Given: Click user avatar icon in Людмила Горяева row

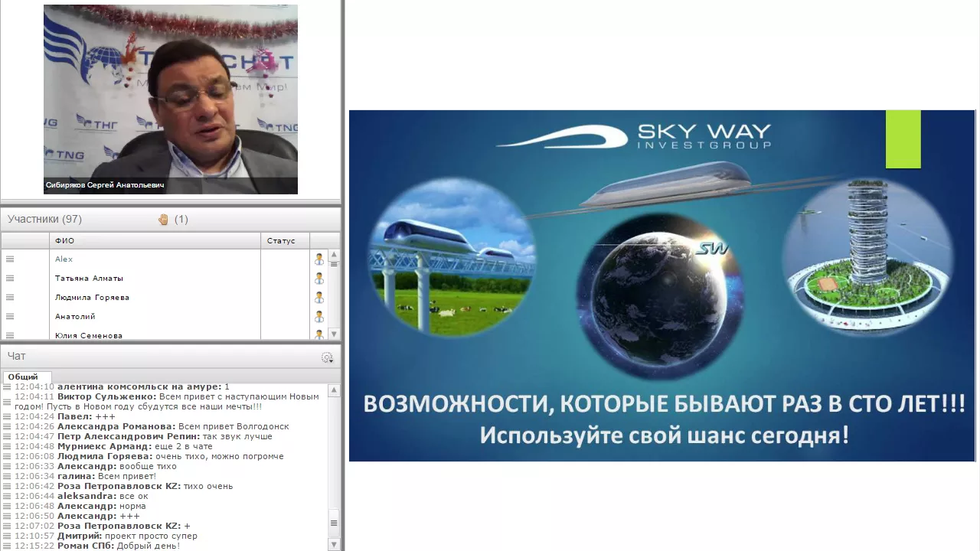Looking at the screenshot, I should [319, 298].
